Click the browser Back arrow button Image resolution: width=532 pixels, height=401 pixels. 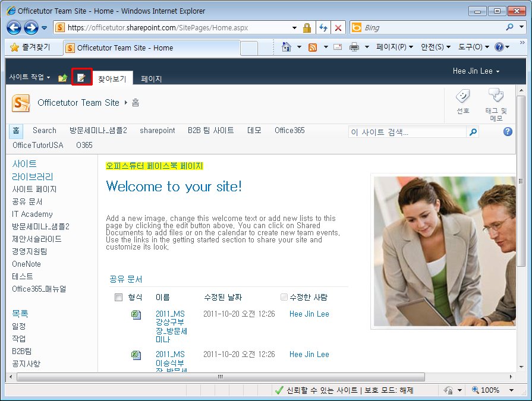pos(14,28)
